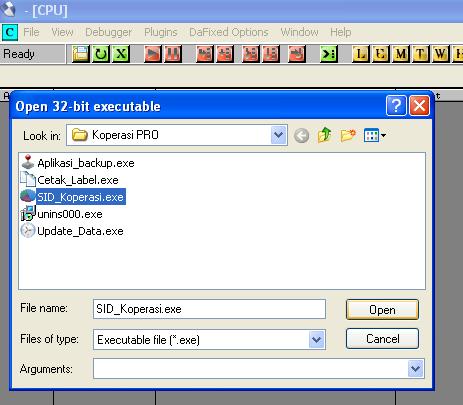The height and width of the screenshot is (405, 463).
Task: Open the Debugger menu
Action: 108,32
